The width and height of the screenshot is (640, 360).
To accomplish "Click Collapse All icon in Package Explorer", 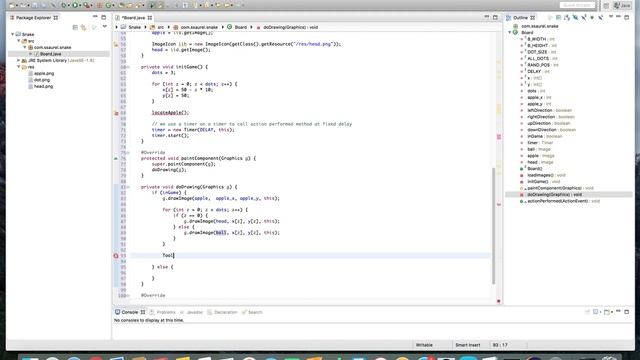I will 75,27.
